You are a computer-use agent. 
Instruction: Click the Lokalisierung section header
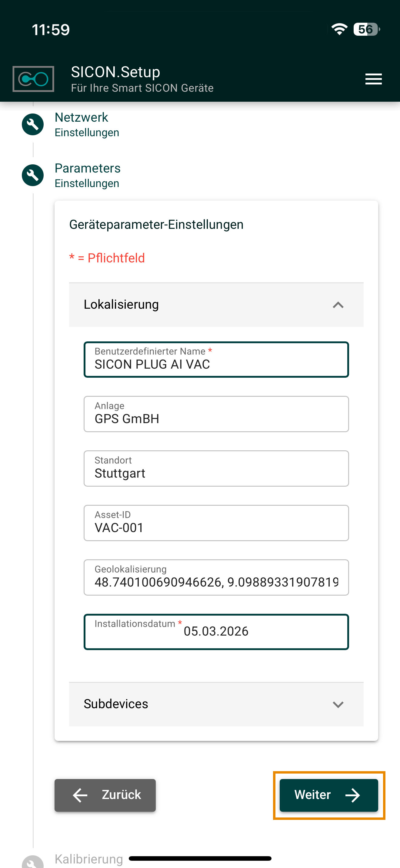pyautogui.click(x=202, y=304)
